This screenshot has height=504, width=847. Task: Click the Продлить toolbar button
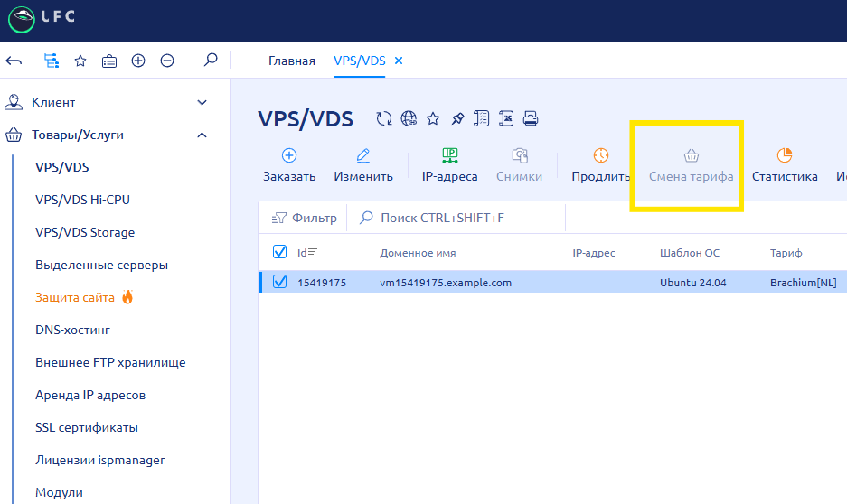point(600,165)
